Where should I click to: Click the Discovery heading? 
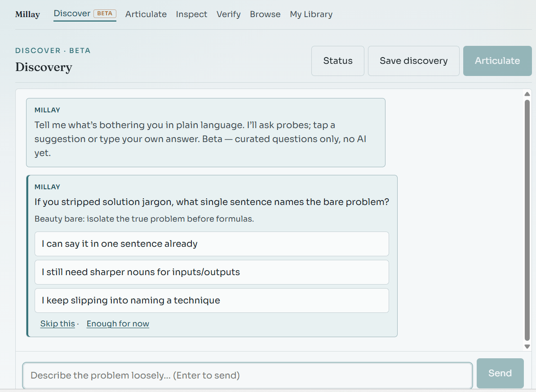tap(44, 67)
